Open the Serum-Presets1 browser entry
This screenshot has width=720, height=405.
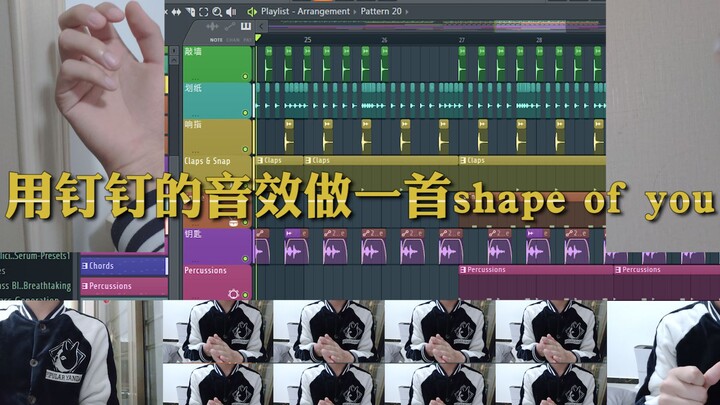tap(35, 256)
